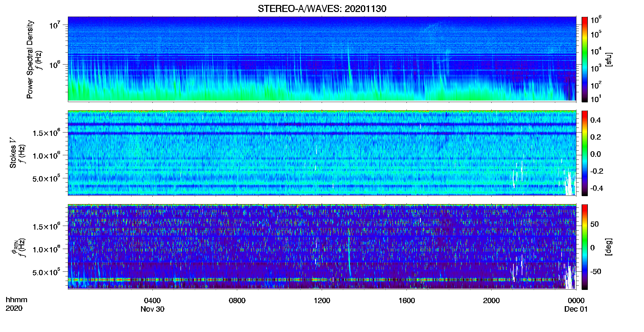Click the 0 value on deg colorbar

(x=592, y=247)
